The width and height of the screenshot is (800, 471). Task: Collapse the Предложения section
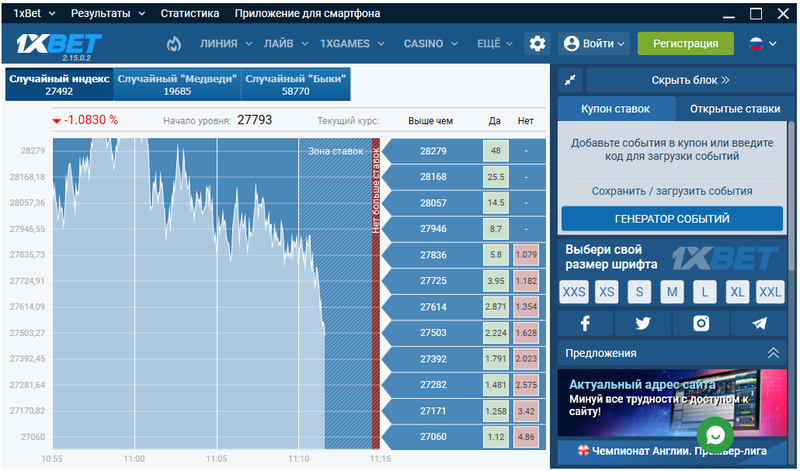click(x=773, y=353)
